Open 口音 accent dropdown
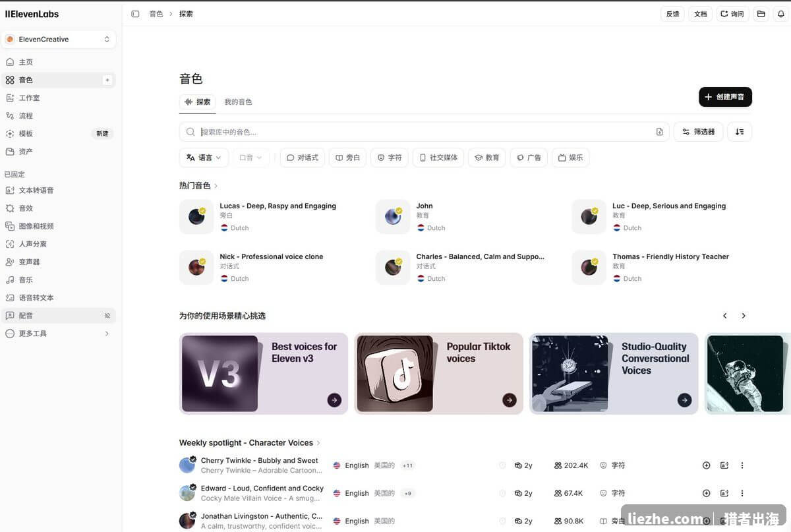This screenshot has height=532, width=791. (251, 158)
